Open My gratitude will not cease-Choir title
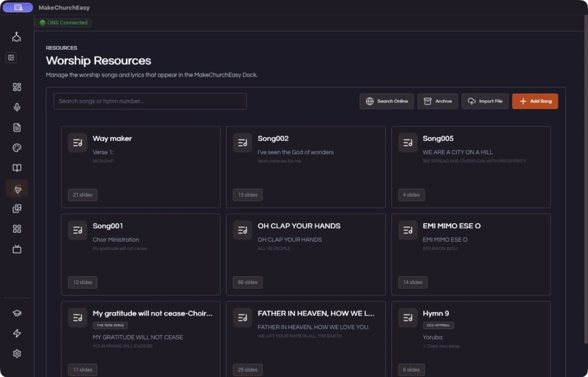Viewport: 588px width, 377px height. 153,314
